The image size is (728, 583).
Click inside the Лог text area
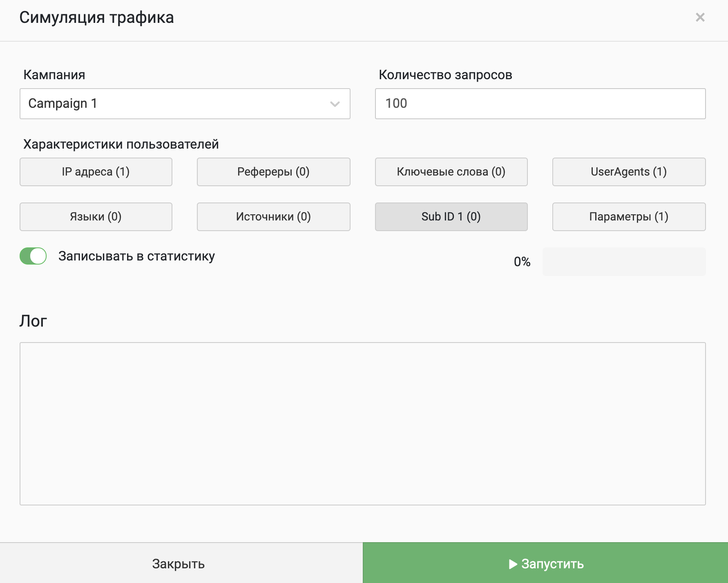363,424
